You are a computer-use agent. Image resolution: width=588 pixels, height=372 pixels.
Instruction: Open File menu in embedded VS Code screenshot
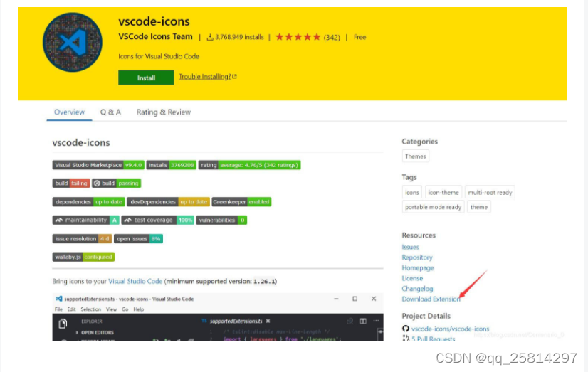pos(58,309)
